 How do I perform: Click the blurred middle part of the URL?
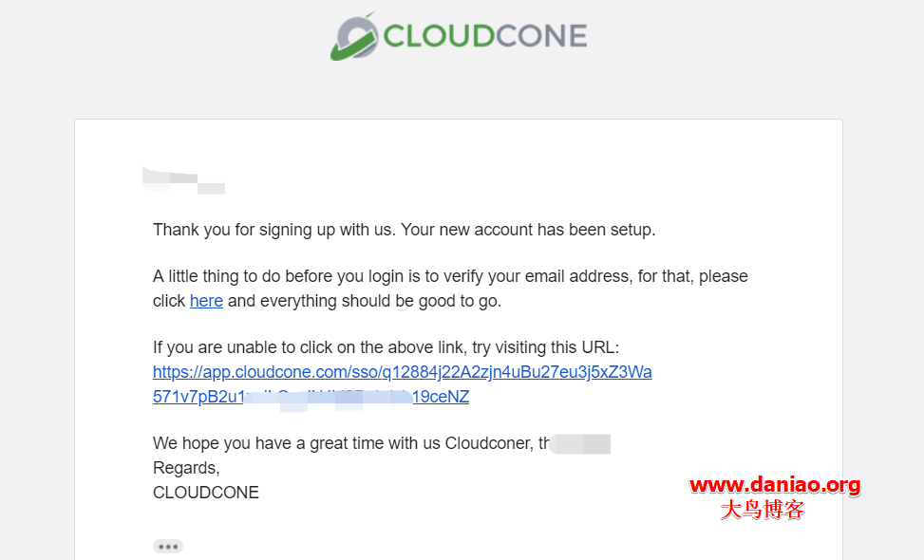329,398
